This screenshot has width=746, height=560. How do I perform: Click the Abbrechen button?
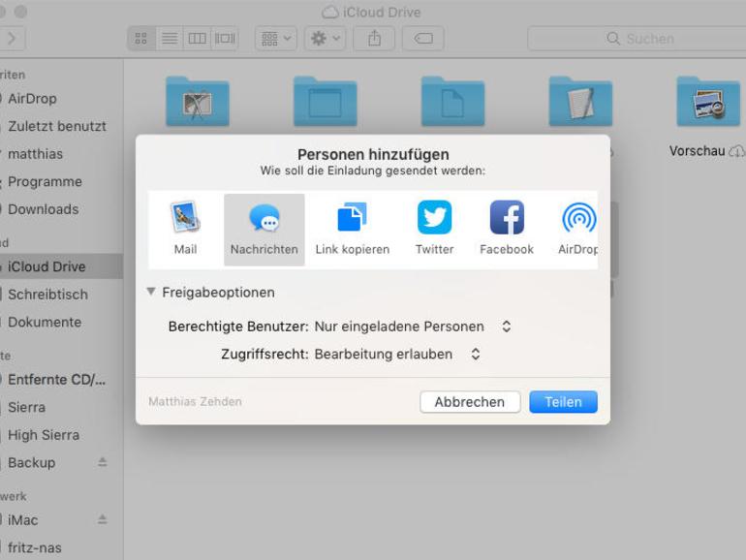click(470, 402)
